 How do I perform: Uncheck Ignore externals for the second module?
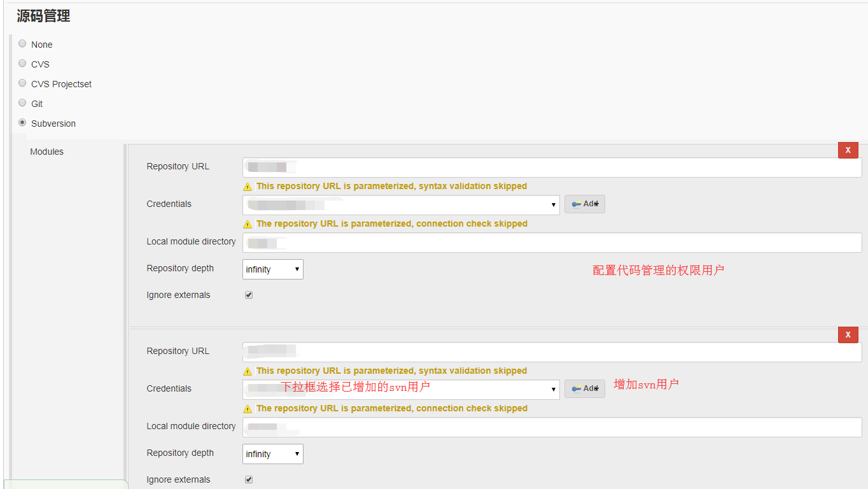248,479
